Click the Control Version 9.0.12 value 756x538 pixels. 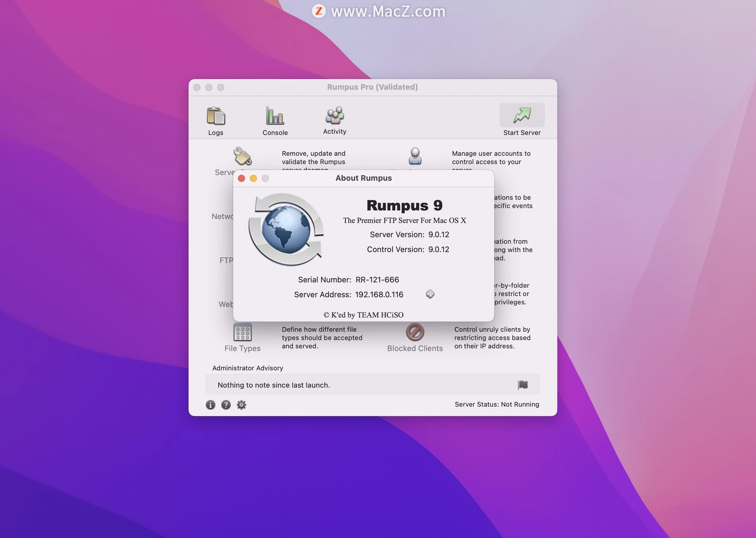(x=439, y=250)
